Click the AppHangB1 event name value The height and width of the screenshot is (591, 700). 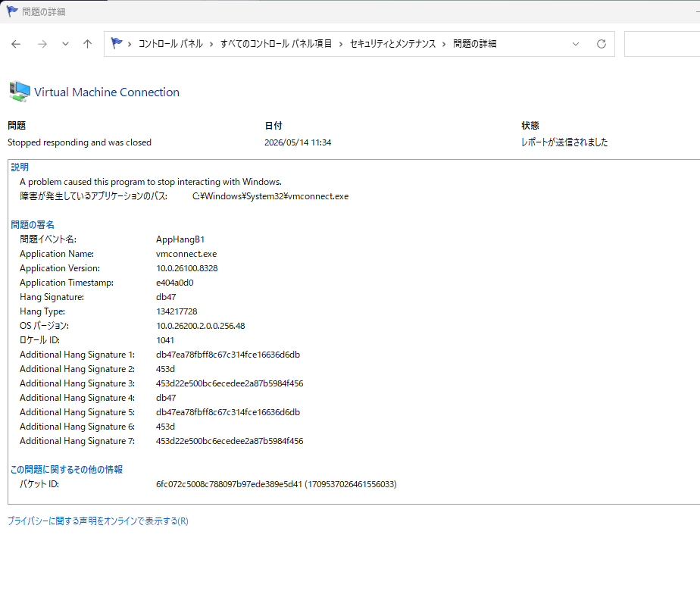(x=180, y=239)
